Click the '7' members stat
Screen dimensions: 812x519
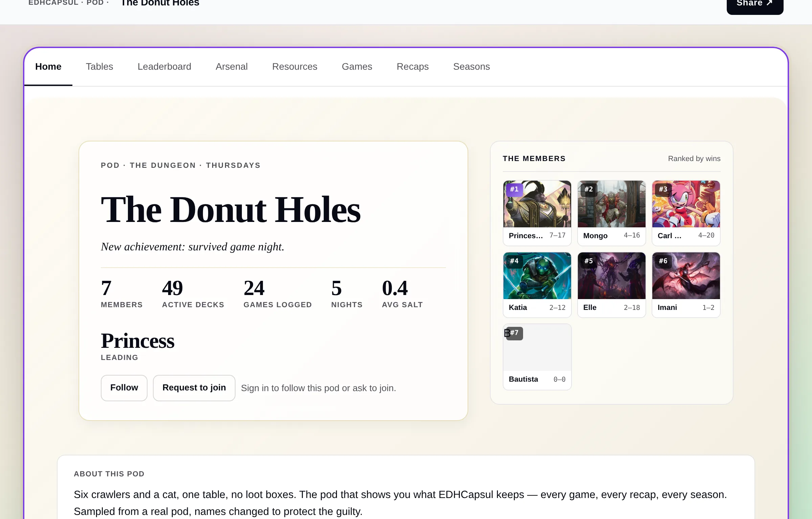(106, 288)
